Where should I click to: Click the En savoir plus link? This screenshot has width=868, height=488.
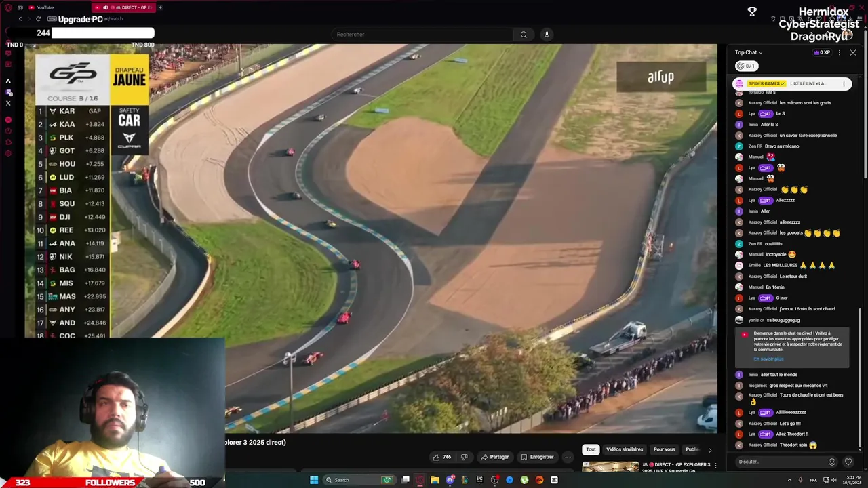click(768, 359)
